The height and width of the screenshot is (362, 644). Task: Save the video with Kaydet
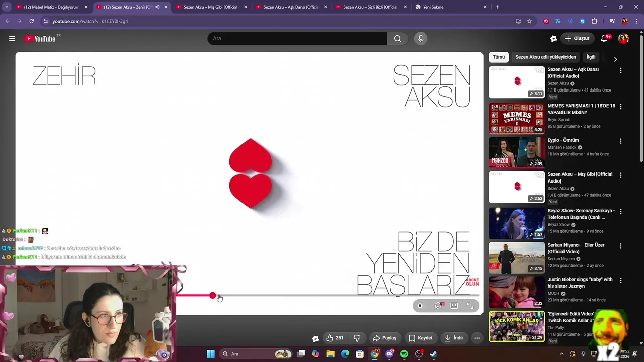(x=421, y=338)
